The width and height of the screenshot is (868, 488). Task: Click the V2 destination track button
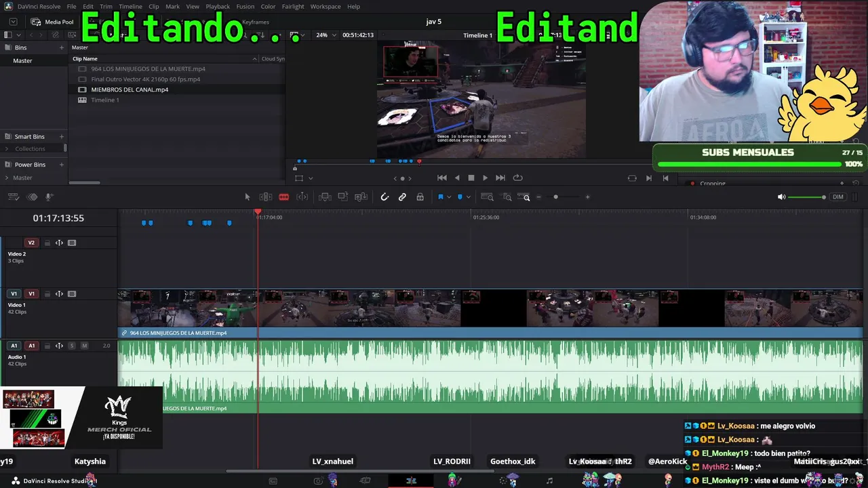click(31, 243)
